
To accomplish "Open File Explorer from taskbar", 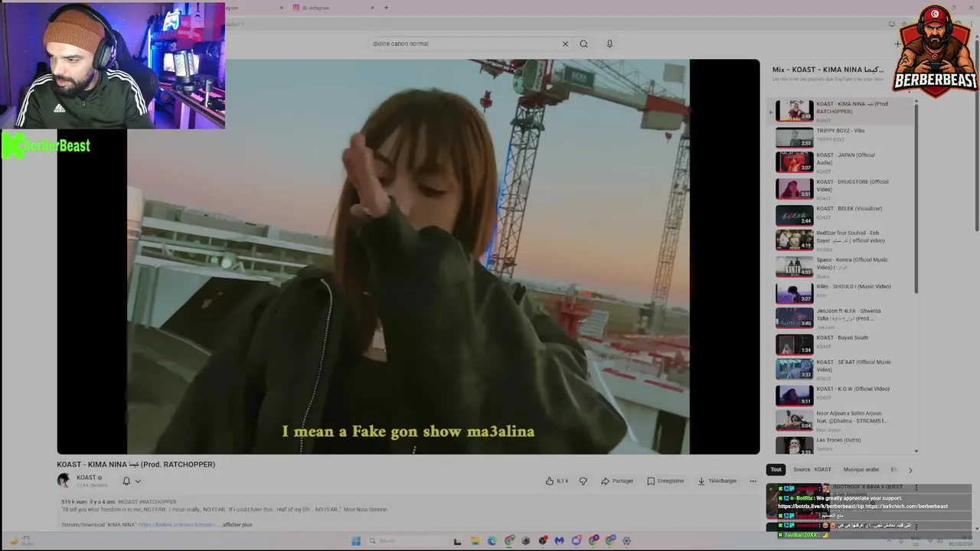I will [x=475, y=541].
